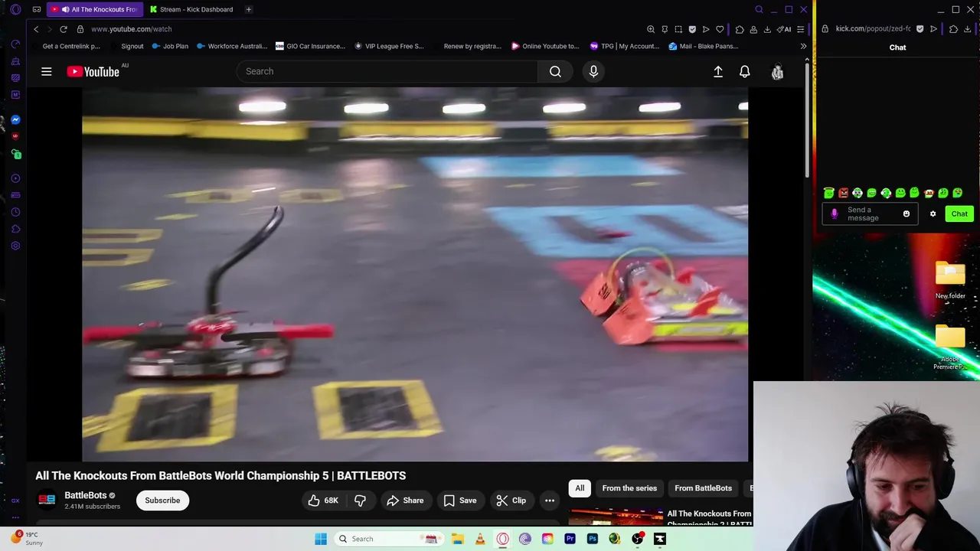
Task: Open Kick chat settings gear
Action: click(x=933, y=214)
